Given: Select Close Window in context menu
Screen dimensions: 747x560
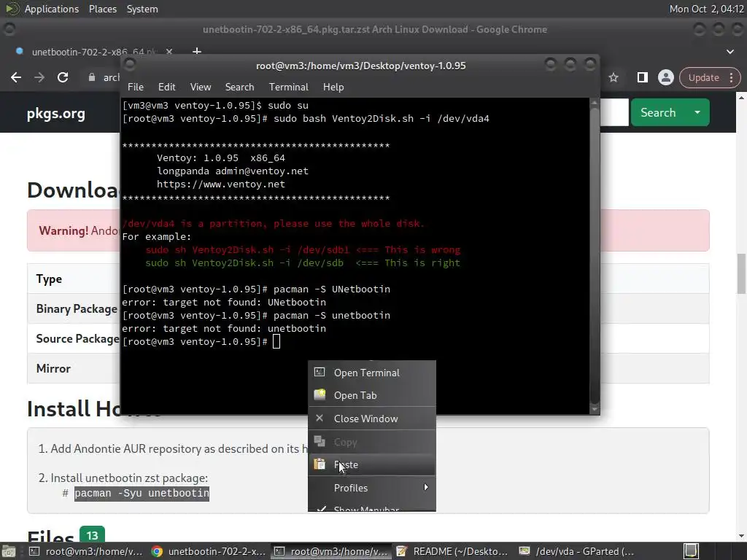Looking at the screenshot, I should tap(372, 419).
